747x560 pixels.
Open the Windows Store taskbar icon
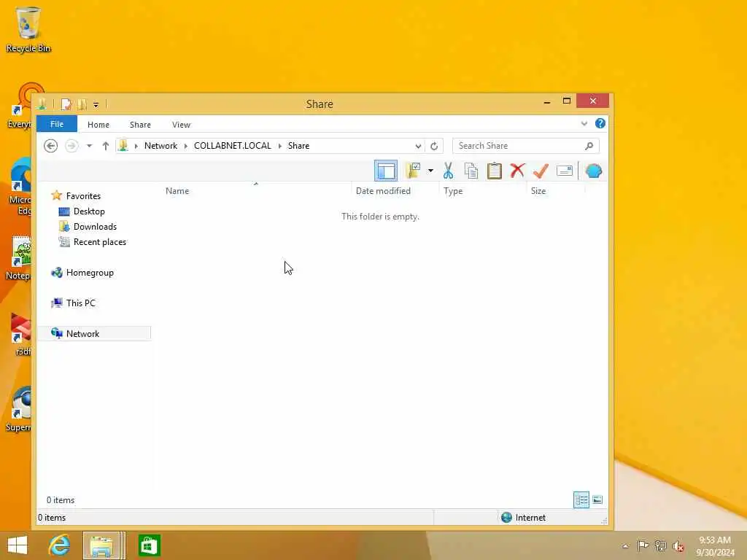pos(149,545)
